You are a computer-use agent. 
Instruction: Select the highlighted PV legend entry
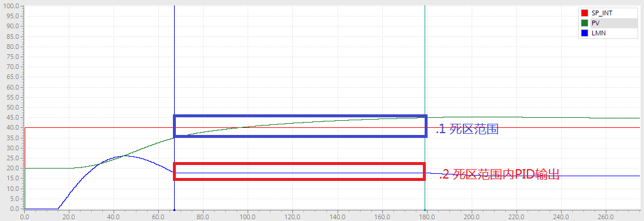coord(615,24)
